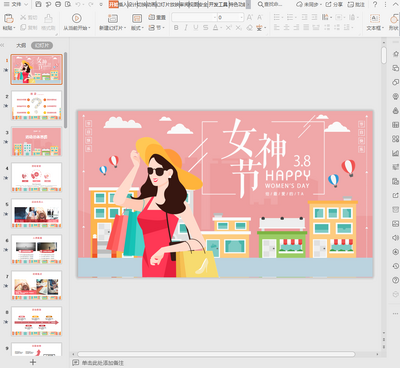Start slideshow from current slide play icon
This screenshot has height=368, width=400.
(76, 18)
